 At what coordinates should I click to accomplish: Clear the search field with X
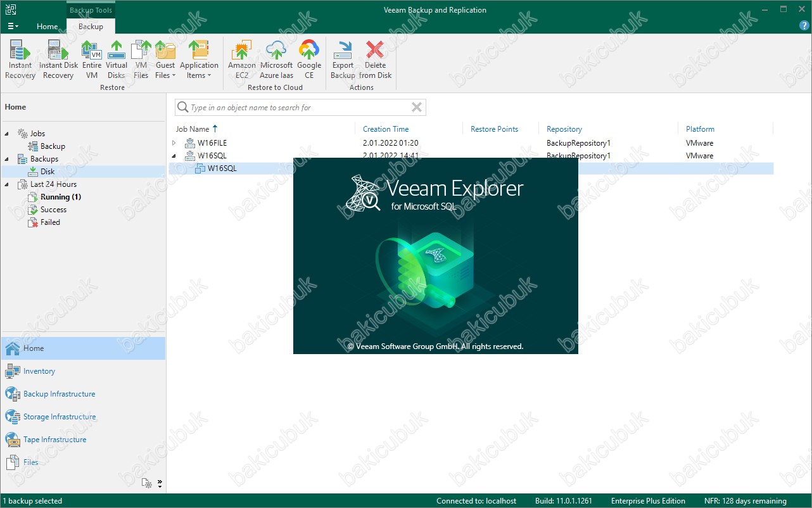417,108
